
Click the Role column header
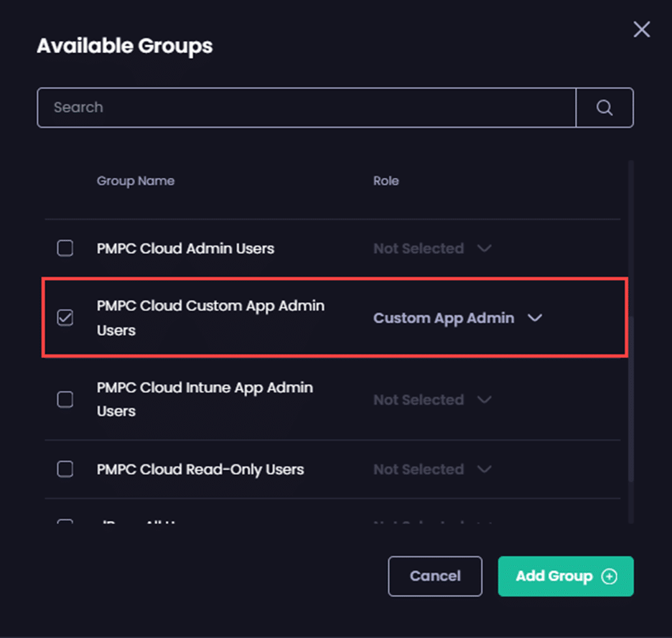pos(386,181)
